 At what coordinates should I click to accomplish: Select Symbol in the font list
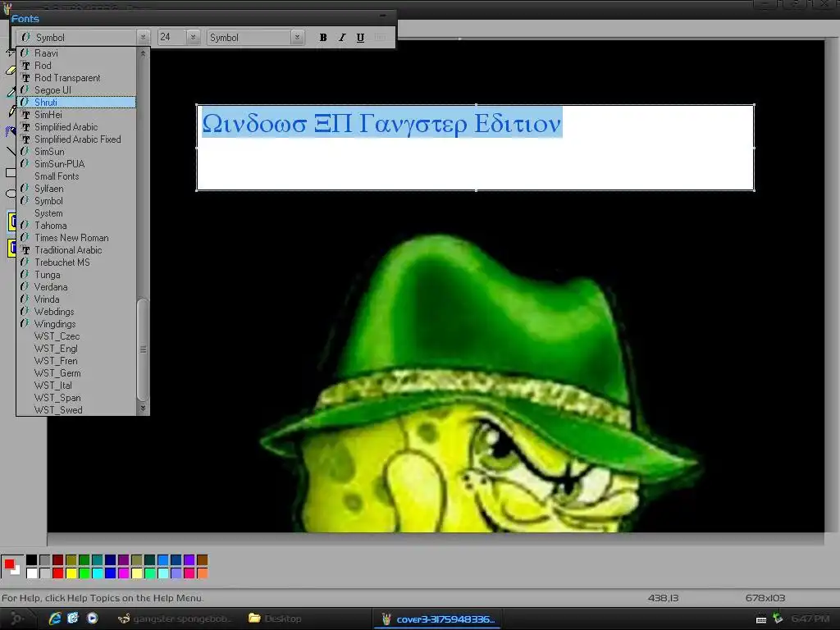pyautogui.click(x=76, y=201)
